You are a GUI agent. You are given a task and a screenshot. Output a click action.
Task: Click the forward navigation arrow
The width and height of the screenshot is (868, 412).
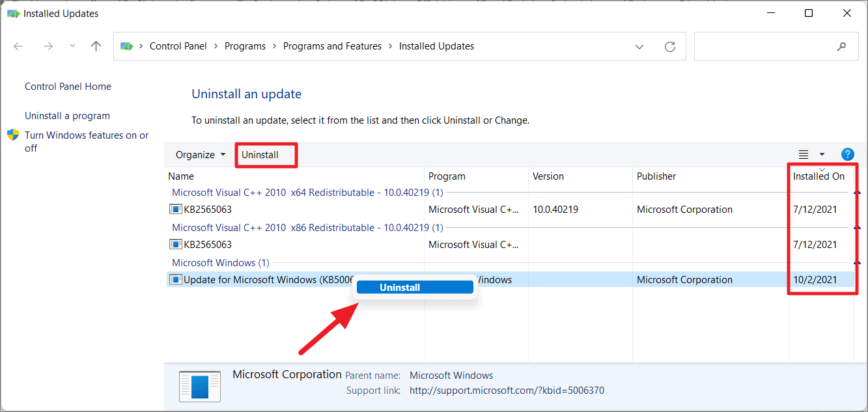48,46
